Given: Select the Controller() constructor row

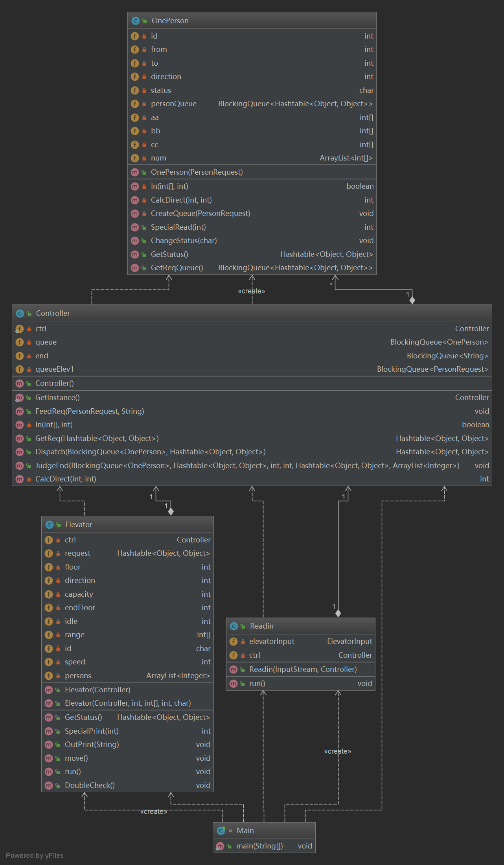Looking at the screenshot, I should tap(252, 384).
